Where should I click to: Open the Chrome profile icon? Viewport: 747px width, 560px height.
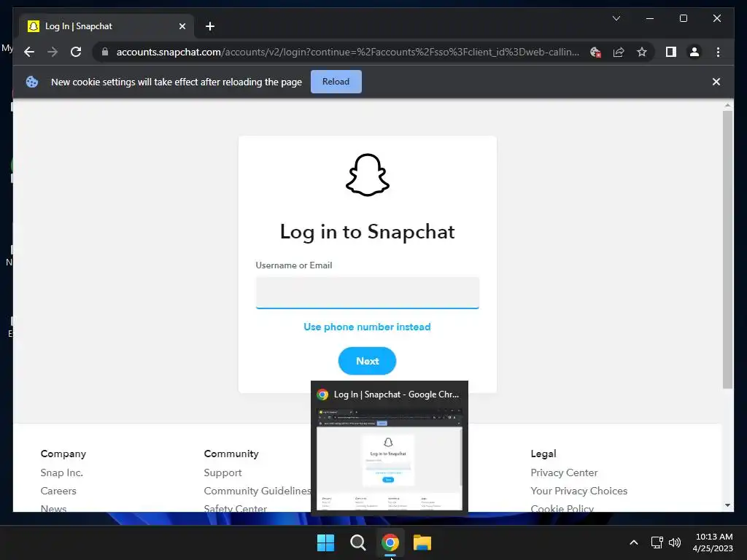point(694,52)
